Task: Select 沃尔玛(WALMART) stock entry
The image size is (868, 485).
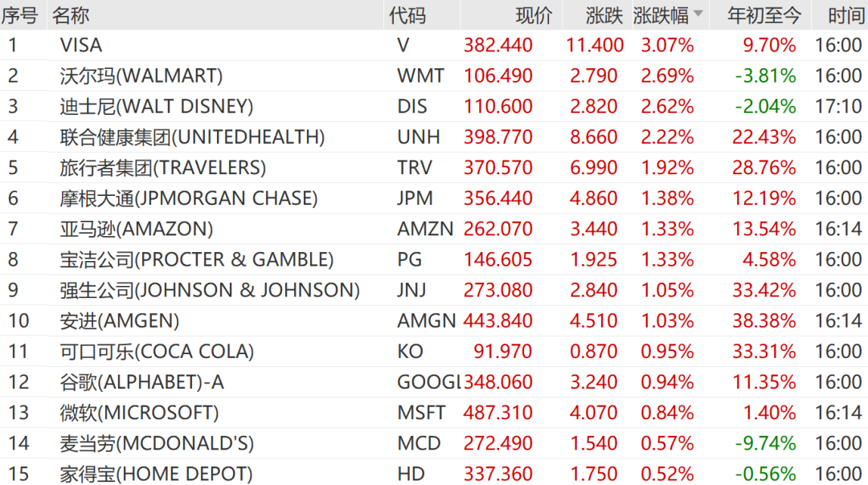Action: [434, 75]
